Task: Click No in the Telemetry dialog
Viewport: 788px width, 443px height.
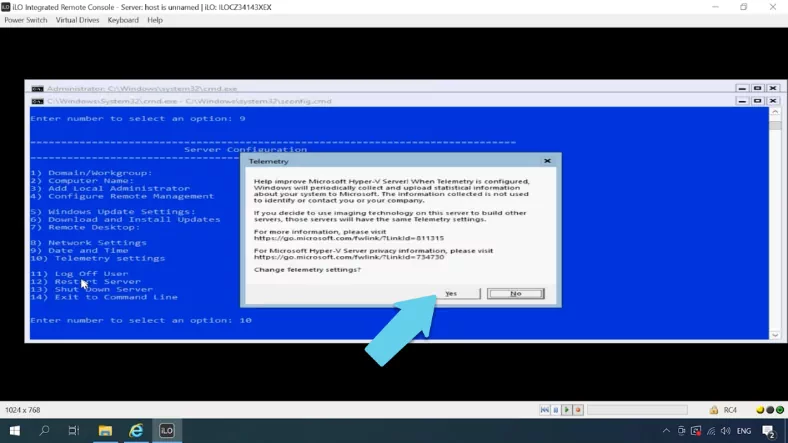Action: [516, 293]
